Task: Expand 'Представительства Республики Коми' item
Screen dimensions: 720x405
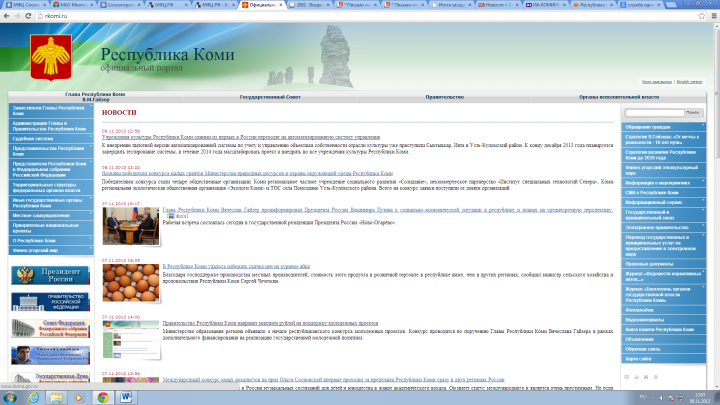Action: tap(51, 151)
